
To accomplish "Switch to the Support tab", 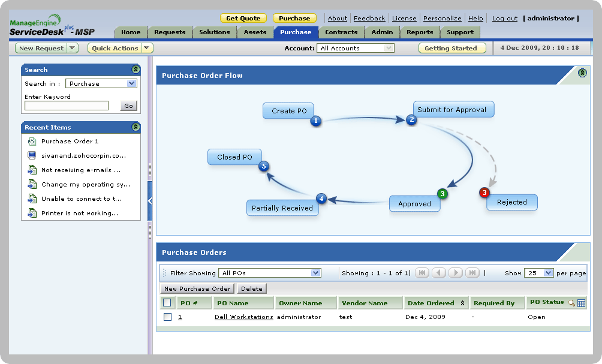I will (460, 32).
